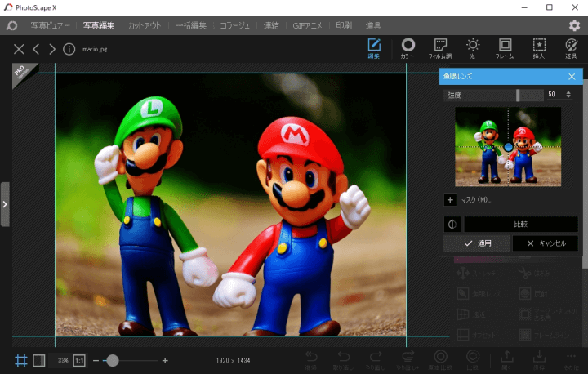Image resolution: width=588 pixels, height=374 pixels.
Task: Click the PRO version corner badge
Action: click(23, 73)
